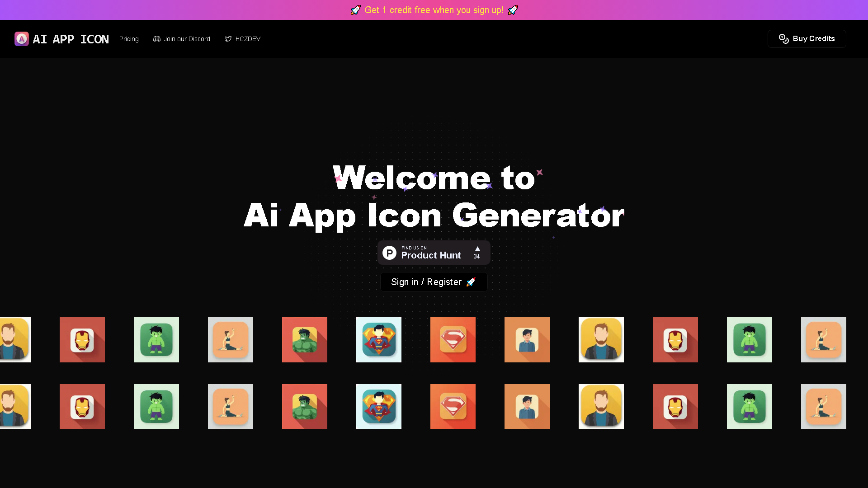Select the leftmost yoga pose icon in top row
Screen dimensions: 868x488
[x=231, y=340]
